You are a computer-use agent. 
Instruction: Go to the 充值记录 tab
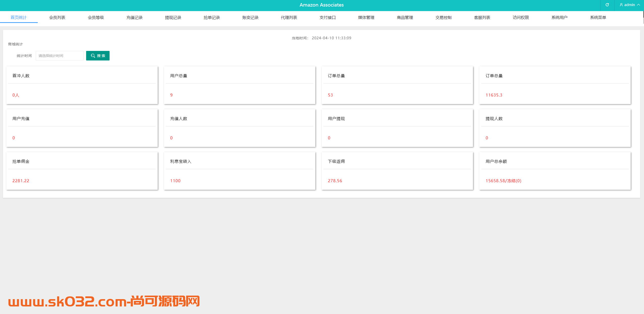point(134,17)
